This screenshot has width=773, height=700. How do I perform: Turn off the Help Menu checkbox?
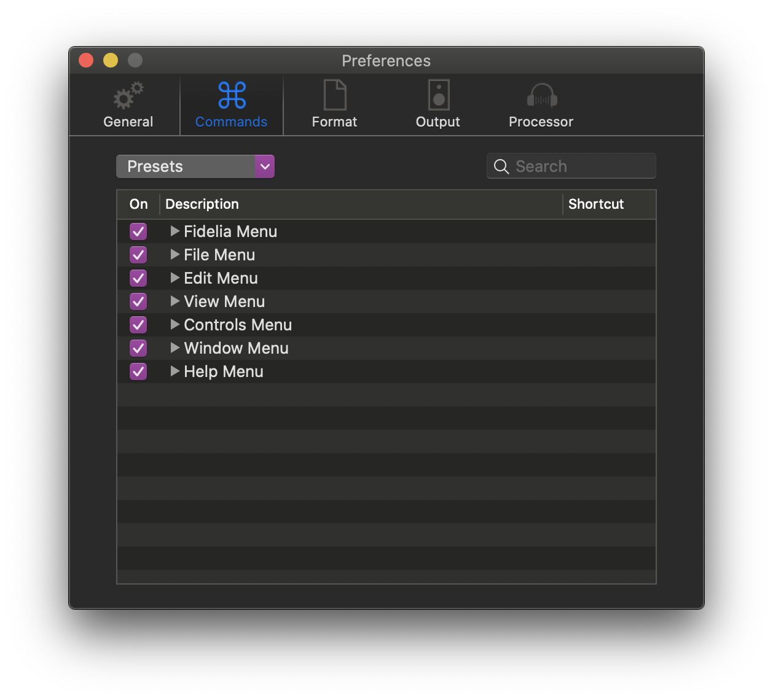pos(138,371)
